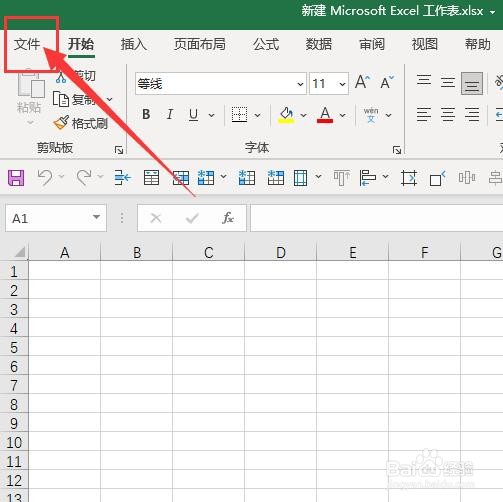Click the fx Insert Function icon
The height and width of the screenshot is (502, 503).
[x=228, y=218]
